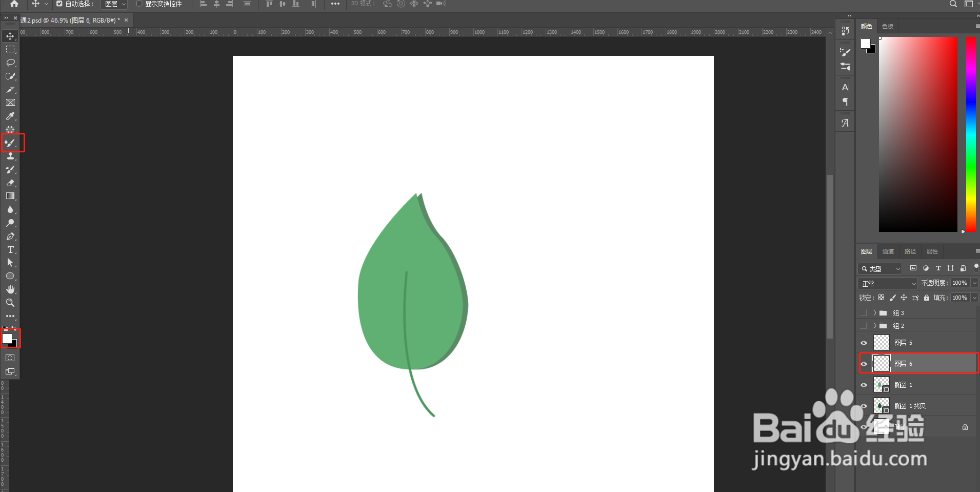Select the Gradient tool
The height and width of the screenshot is (492, 980).
10,196
